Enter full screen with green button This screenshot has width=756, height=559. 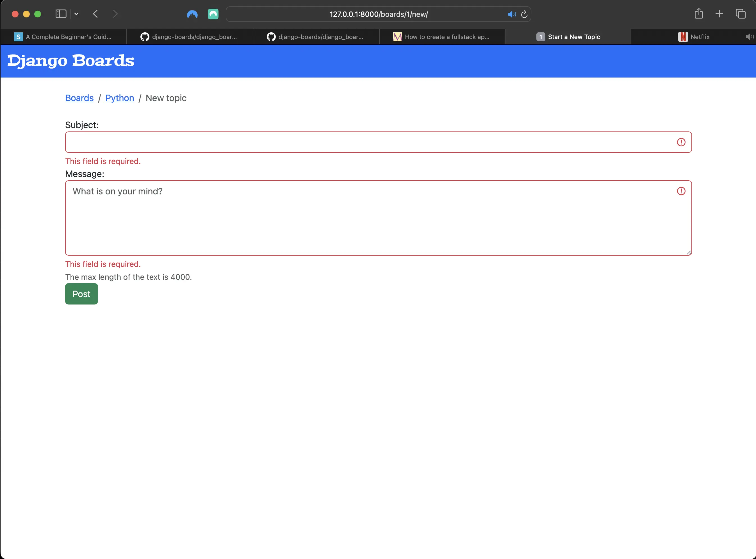[x=38, y=14]
